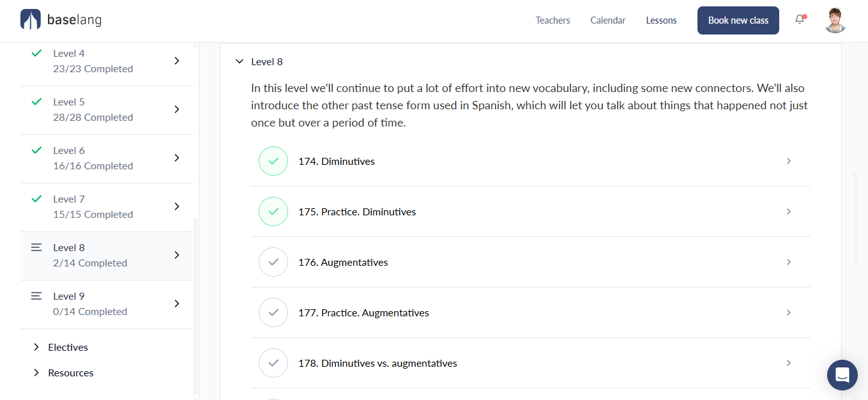Open the user profile avatar
868x400 pixels.
point(835,20)
